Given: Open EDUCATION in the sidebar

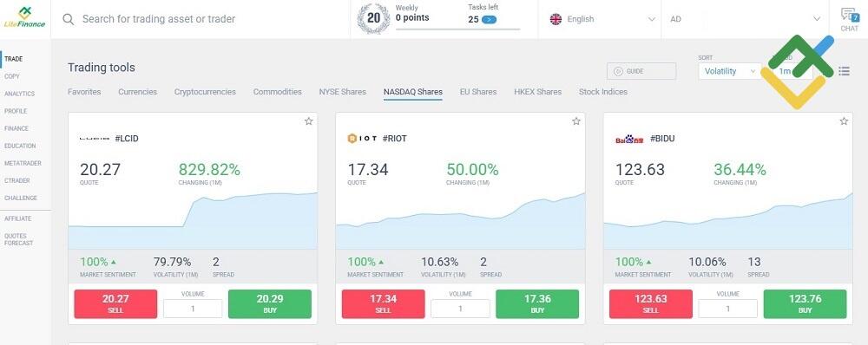Looking at the screenshot, I should tap(20, 146).
